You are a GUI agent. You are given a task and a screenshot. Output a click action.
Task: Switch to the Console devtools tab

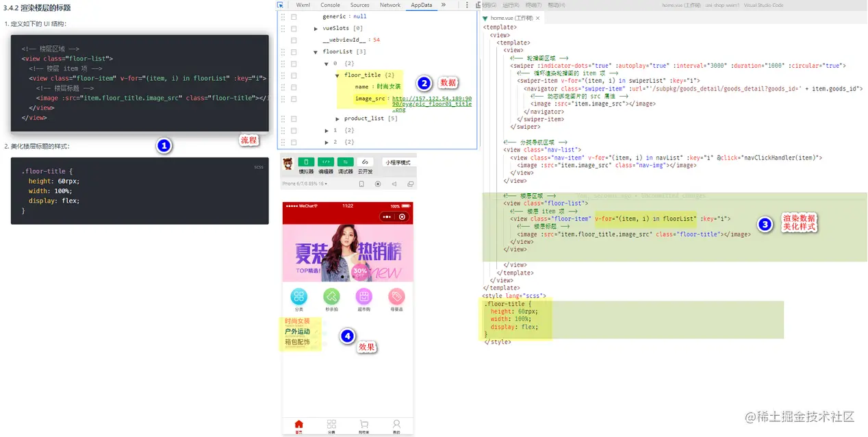[x=330, y=5]
